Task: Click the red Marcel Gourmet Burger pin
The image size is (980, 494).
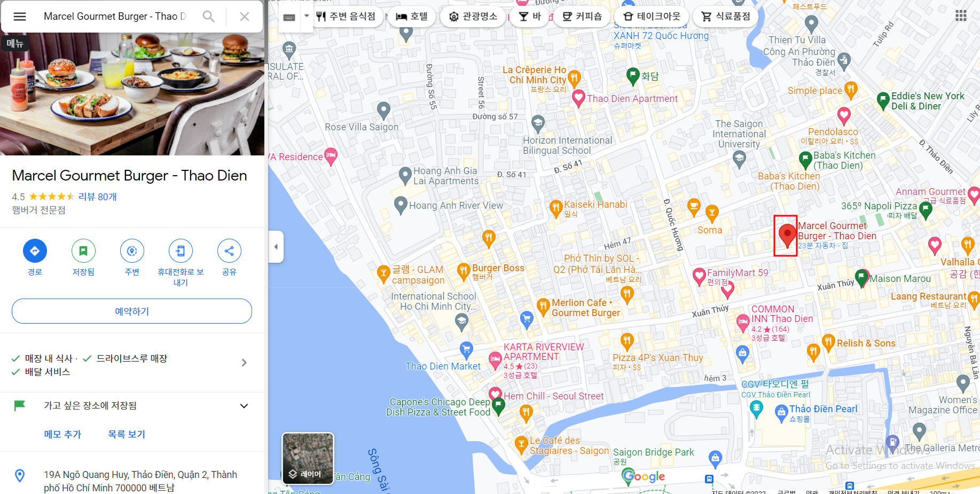Action: point(787,235)
